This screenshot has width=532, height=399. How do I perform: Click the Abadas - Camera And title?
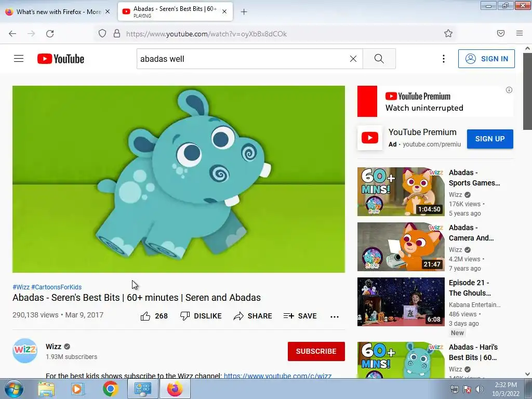pos(471,233)
